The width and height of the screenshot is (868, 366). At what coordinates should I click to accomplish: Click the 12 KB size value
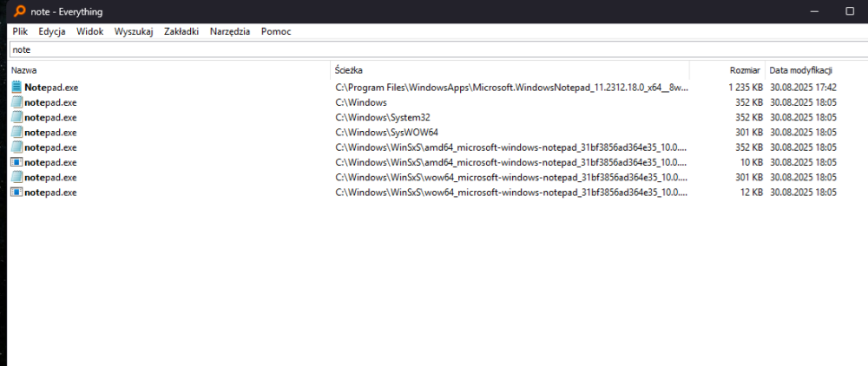tap(751, 192)
